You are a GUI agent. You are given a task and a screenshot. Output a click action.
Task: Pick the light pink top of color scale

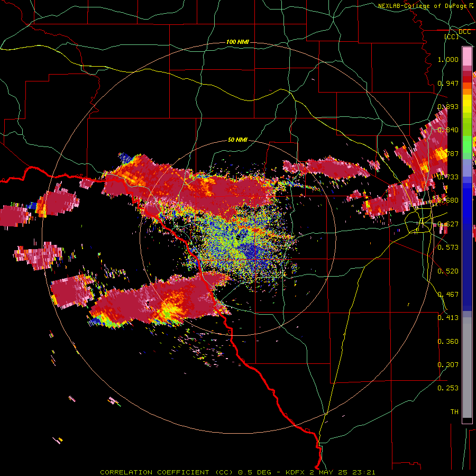pos(467,56)
